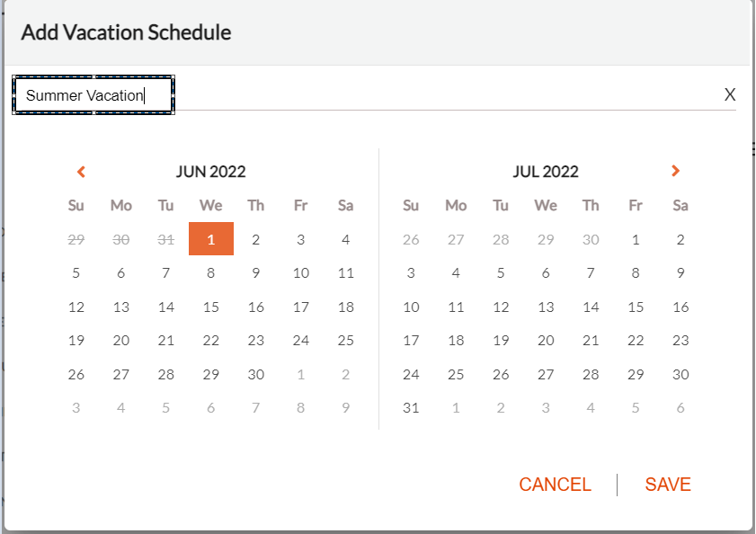
Task: Select June 1 highlighted date
Action: point(211,239)
